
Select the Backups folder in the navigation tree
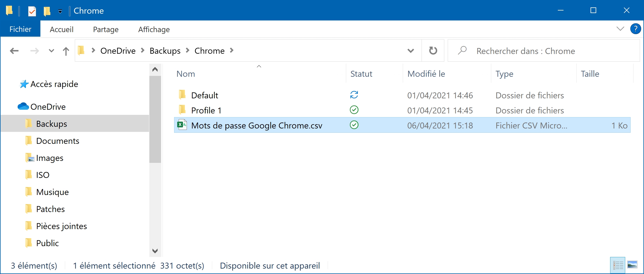[x=75, y=124]
